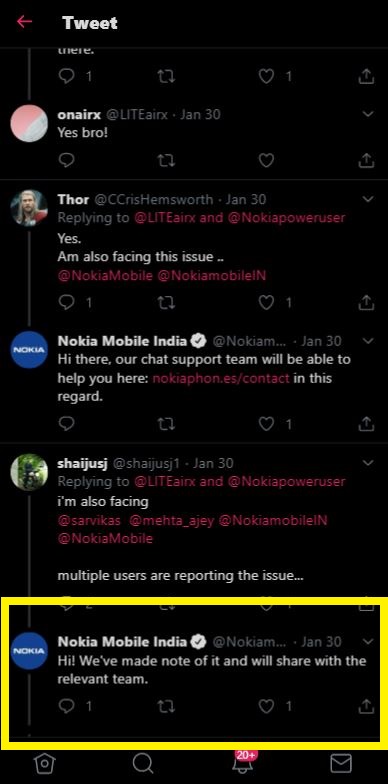
Task: Open the Home tab in bottom bar
Action: point(44,764)
